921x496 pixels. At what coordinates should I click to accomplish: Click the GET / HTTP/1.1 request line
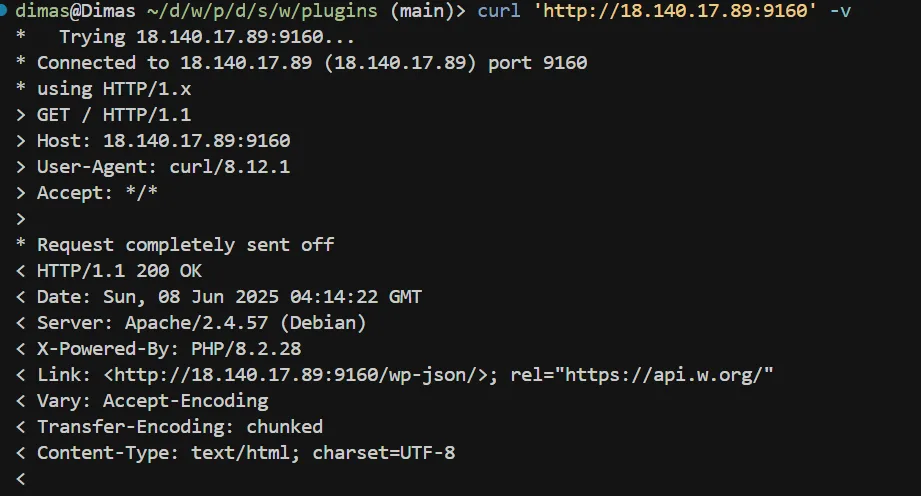[x=114, y=115]
